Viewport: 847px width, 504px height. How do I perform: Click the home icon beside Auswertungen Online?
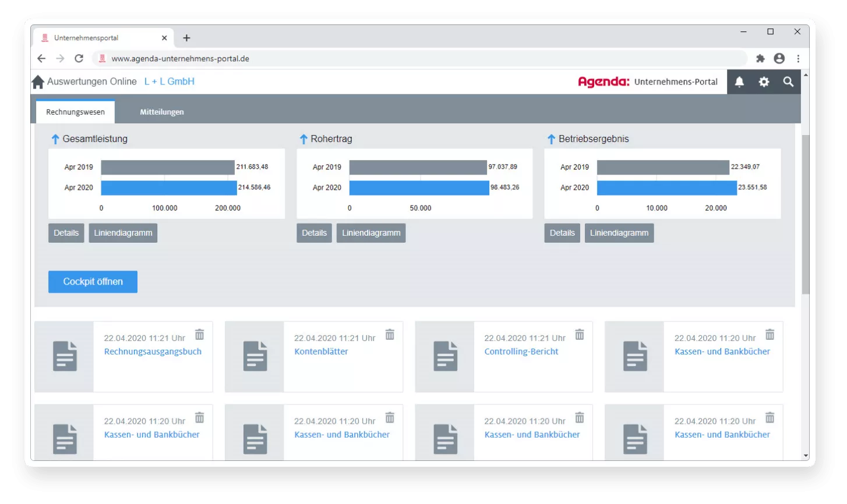point(38,82)
